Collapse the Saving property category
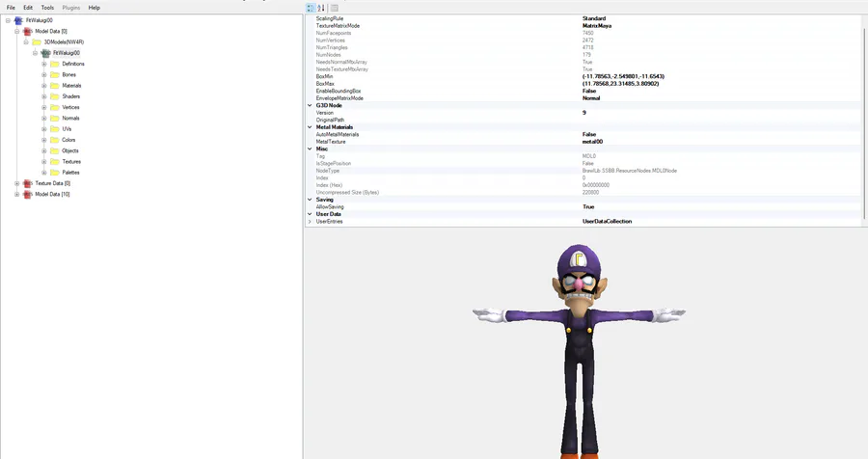Viewport: 868px width, 459px height. coord(310,200)
